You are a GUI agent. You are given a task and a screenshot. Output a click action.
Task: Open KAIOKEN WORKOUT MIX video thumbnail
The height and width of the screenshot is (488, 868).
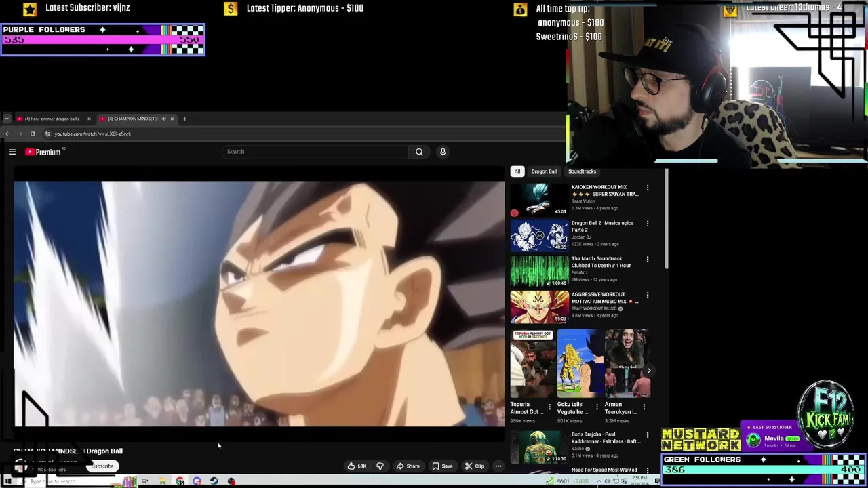pyautogui.click(x=540, y=199)
